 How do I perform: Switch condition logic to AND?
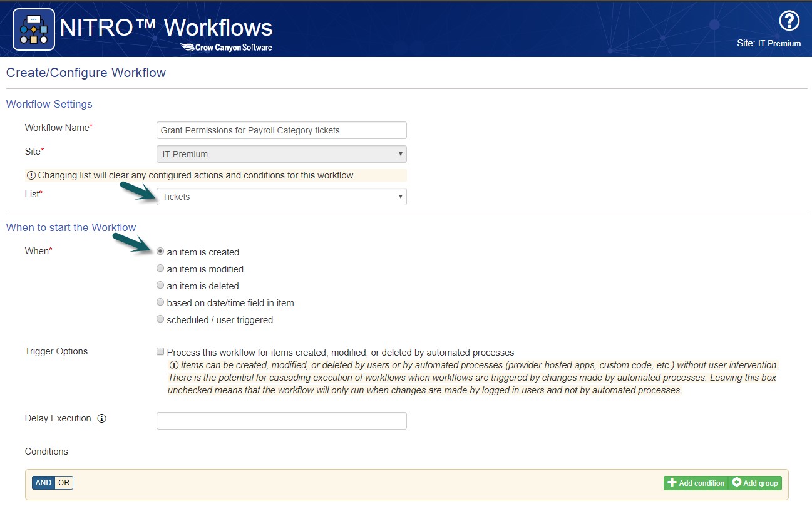[43, 483]
